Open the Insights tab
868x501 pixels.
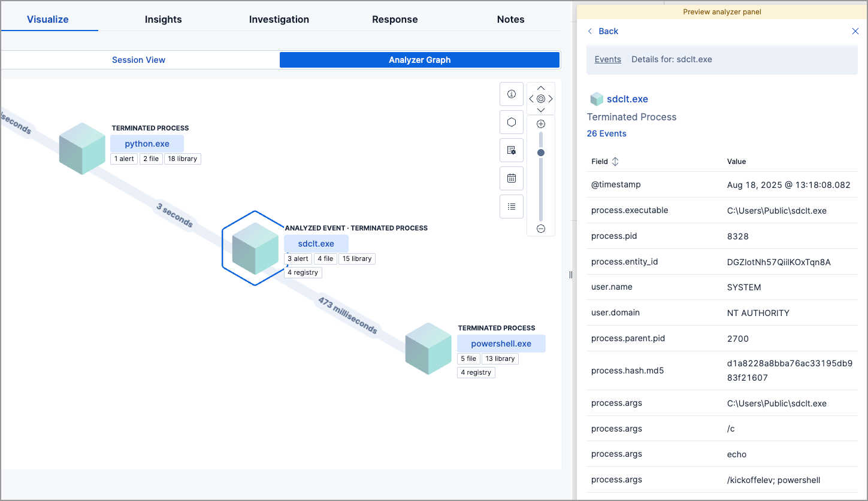coord(163,19)
